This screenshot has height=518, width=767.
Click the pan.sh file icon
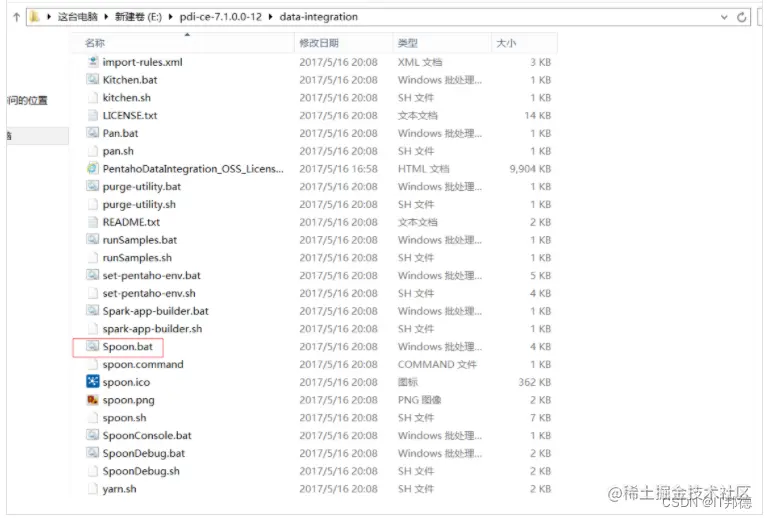[x=92, y=151]
